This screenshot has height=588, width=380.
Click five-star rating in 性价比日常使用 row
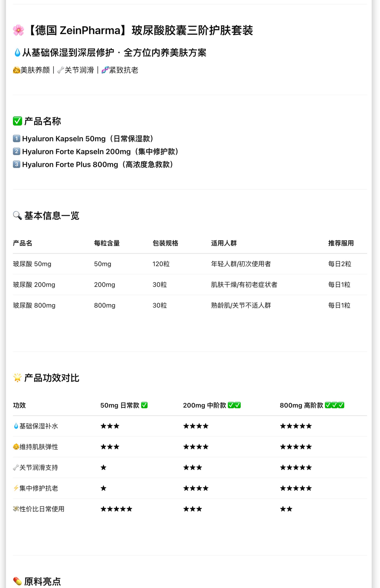(x=116, y=509)
